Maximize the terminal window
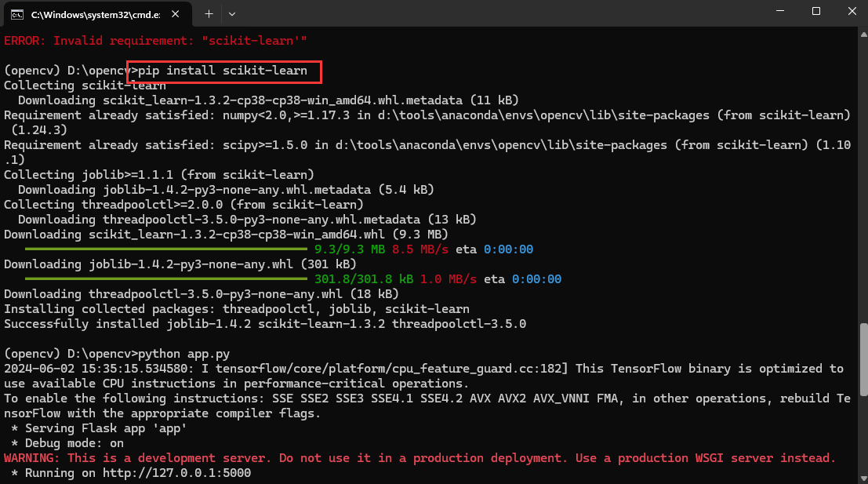 click(815, 11)
